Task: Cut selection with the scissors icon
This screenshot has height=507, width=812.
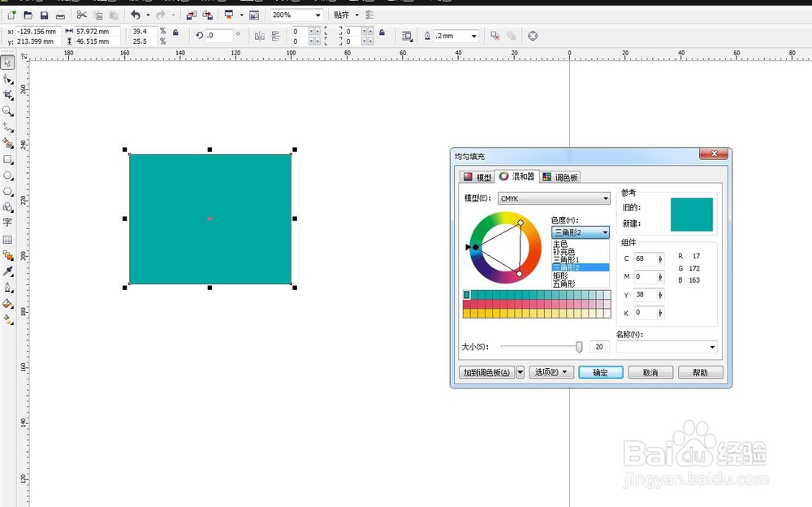Action: (81, 15)
